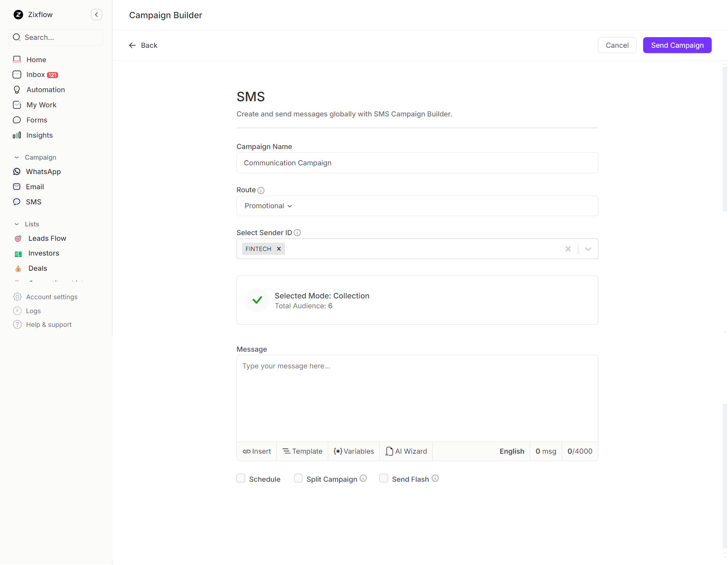Screen dimensions: 728x565
Task: Click into the Message text area
Action: (x=417, y=398)
